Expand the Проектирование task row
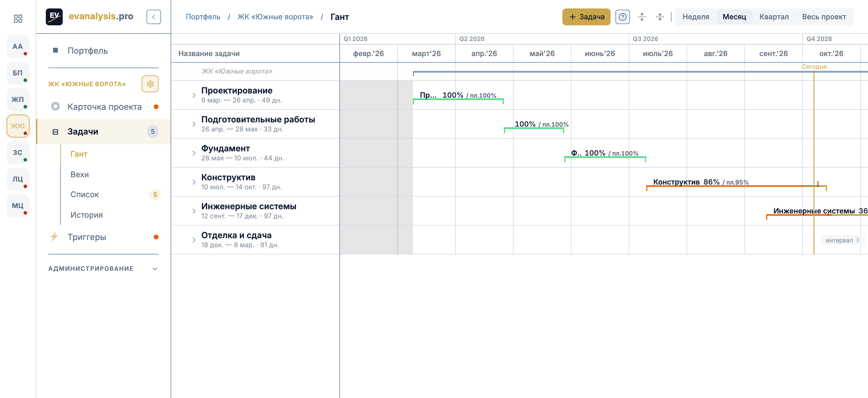The height and width of the screenshot is (398, 868). click(194, 95)
